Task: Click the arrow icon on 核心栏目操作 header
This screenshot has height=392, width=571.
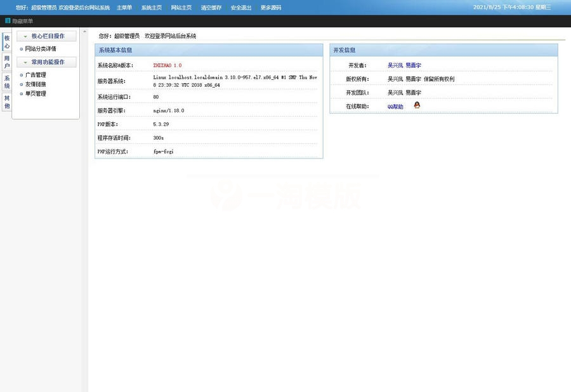Action: coord(25,36)
